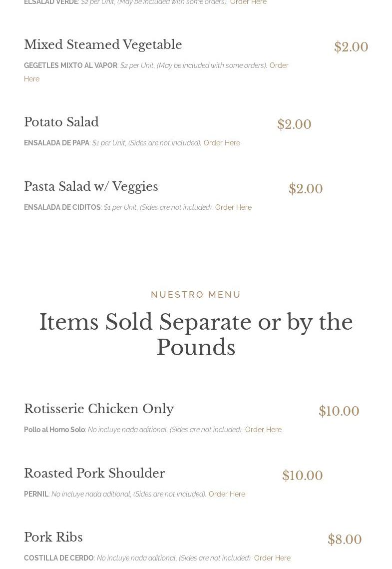Open Order Here link for Pork Ribs
This screenshot has width=392, height=569.
point(272,558)
